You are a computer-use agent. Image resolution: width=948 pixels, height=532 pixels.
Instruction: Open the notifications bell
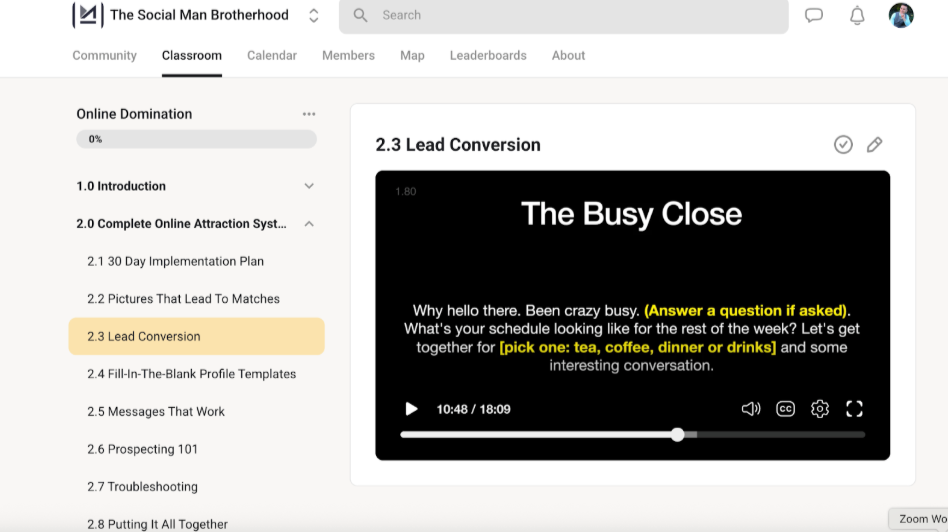(857, 15)
